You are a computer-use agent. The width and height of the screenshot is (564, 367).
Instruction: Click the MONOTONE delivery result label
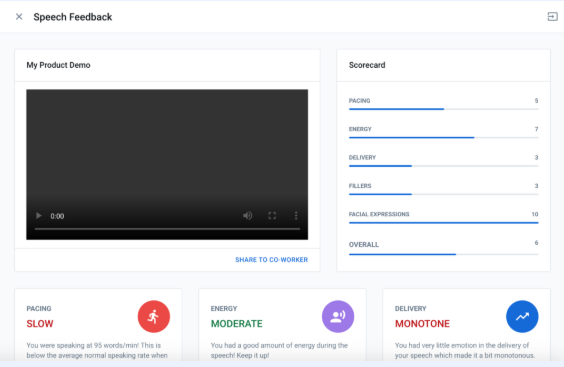422,323
